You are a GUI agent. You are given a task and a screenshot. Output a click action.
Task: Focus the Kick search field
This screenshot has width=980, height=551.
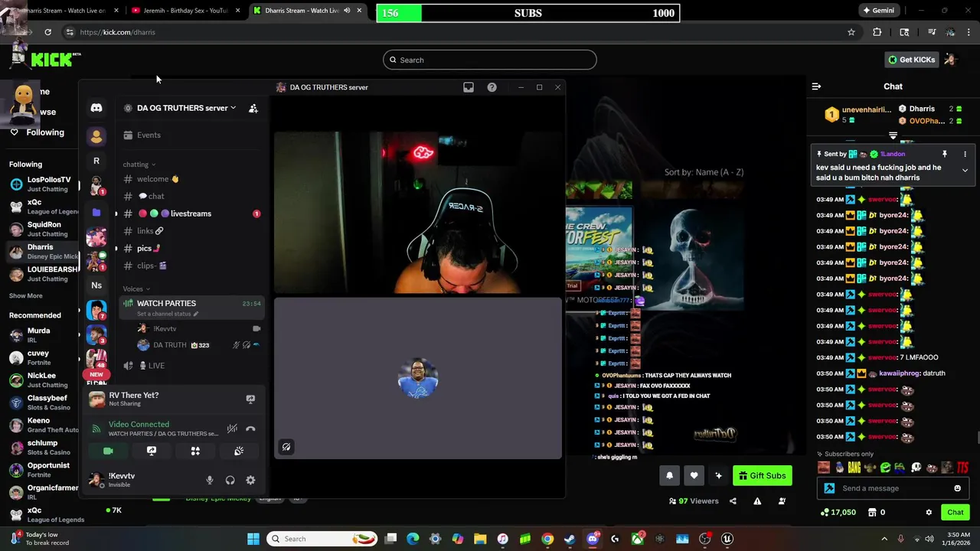[490, 60]
